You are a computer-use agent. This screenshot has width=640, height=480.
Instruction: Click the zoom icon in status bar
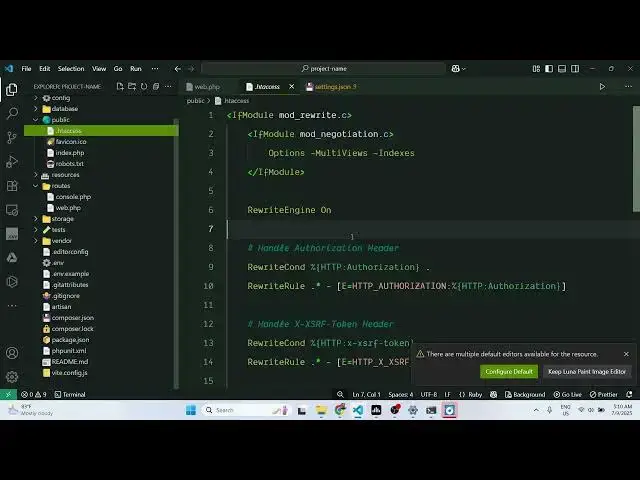click(x=340, y=394)
